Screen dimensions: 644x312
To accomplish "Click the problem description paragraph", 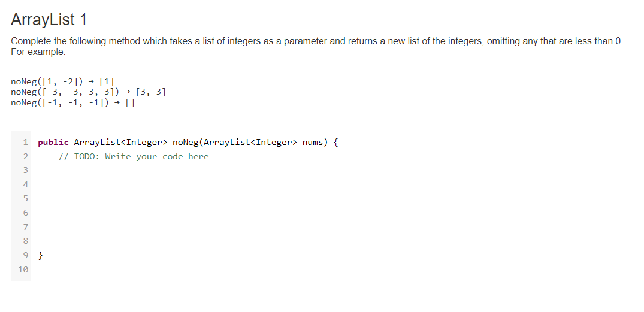I will [317, 46].
